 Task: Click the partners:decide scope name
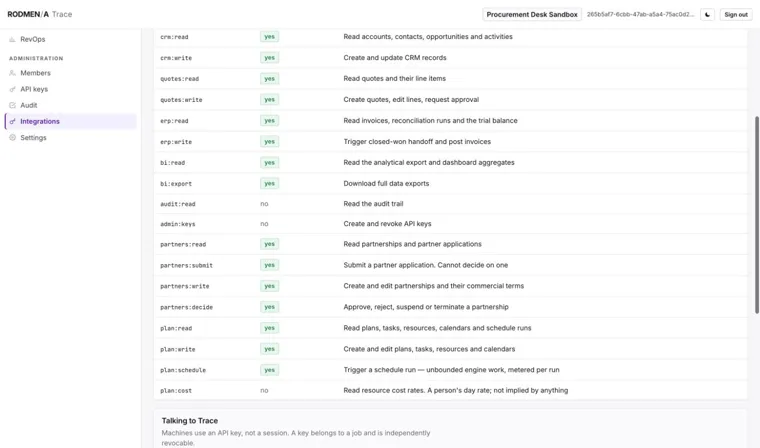(187, 307)
